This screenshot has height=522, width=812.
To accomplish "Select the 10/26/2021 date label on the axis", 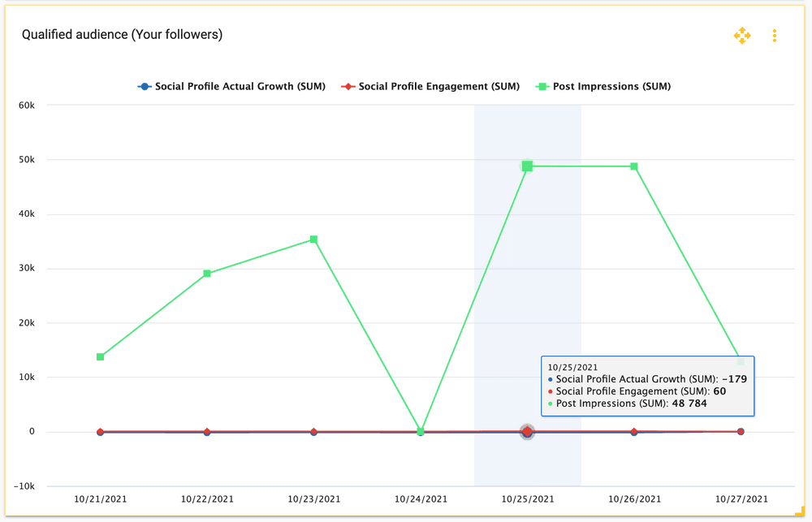I will click(634, 499).
